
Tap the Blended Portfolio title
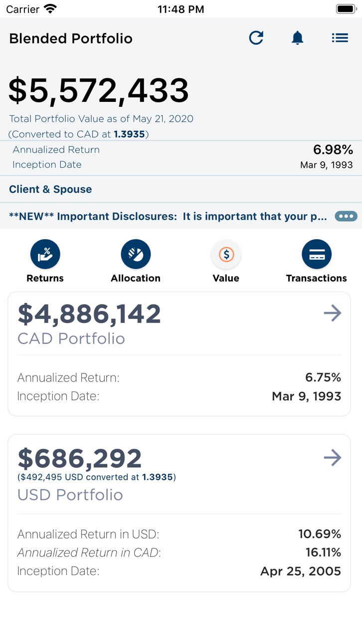click(71, 38)
